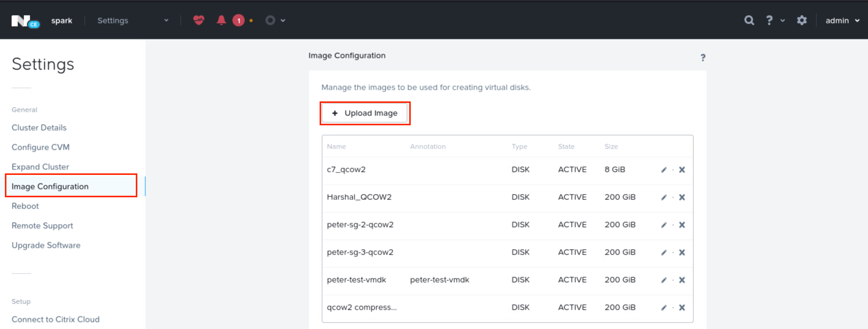The width and height of the screenshot is (868, 329).
Task: Open the gear settings menu
Action: (802, 20)
